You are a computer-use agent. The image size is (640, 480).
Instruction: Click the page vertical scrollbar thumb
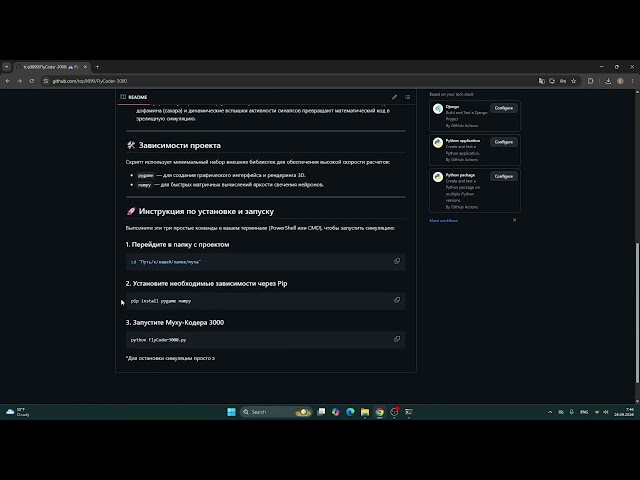click(637, 312)
